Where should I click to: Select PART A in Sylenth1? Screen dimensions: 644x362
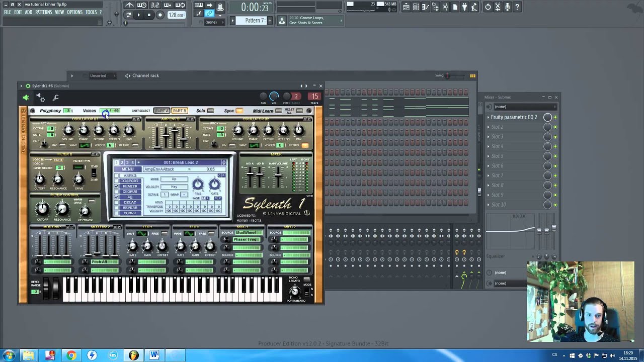[x=162, y=111]
